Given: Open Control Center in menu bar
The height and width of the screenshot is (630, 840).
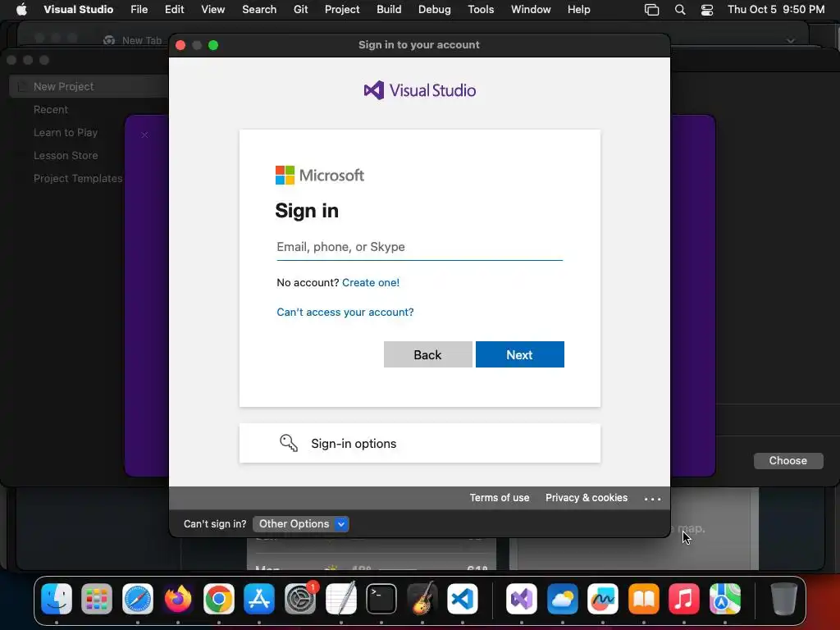Looking at the screenshot, I should (707, 10).
